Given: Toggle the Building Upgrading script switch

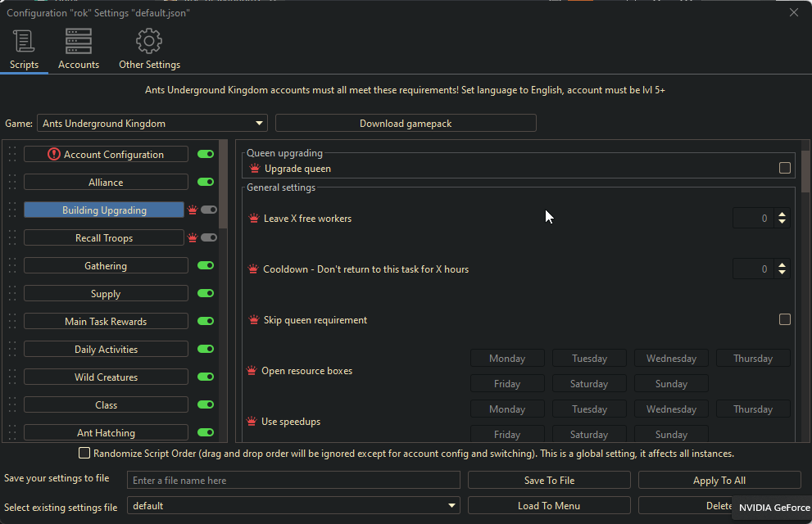Looking at the screenshot, I should click(x=208, y=210).
